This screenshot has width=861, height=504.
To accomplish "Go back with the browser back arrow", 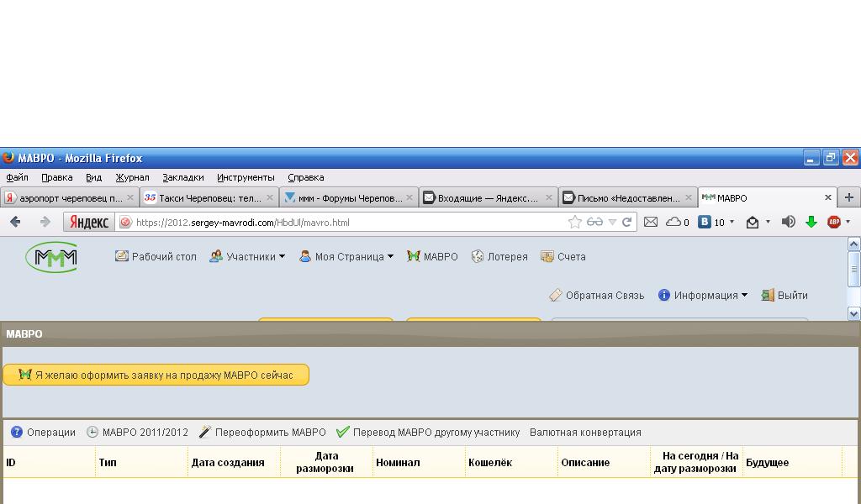I will (x=15, y=222).
